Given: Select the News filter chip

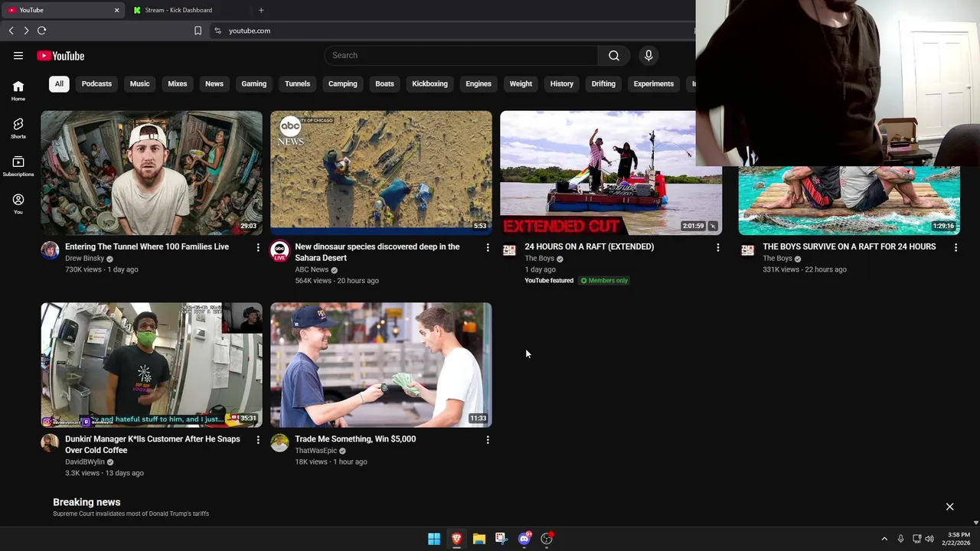Looking at the screenshot, I should click(x=214, y=83).
